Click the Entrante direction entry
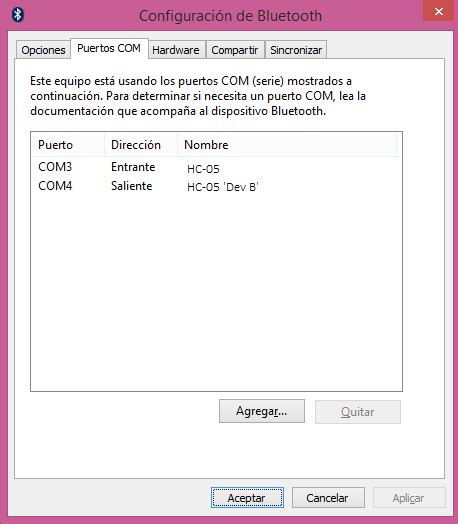458x524 pixels. pos(133,167)
